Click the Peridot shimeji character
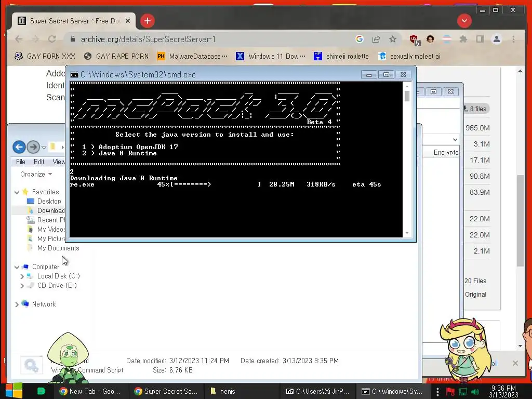This screenshot has height=399, width=532. 69,356
